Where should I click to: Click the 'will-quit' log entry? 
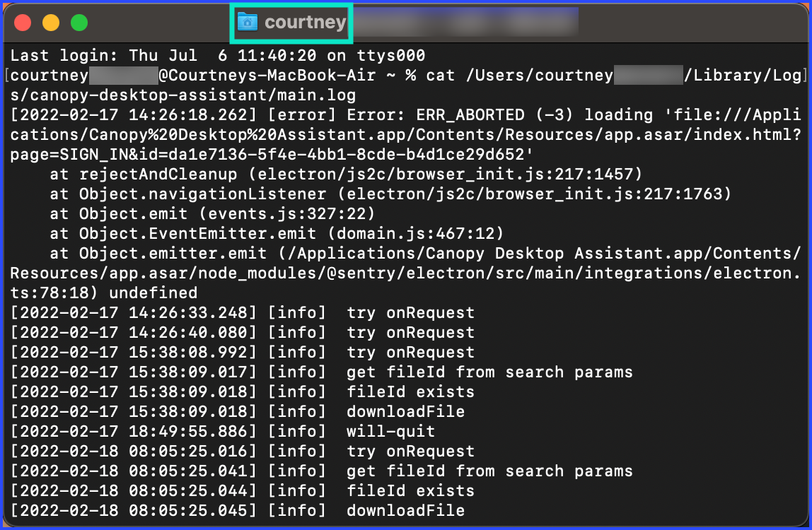[390, 431]
